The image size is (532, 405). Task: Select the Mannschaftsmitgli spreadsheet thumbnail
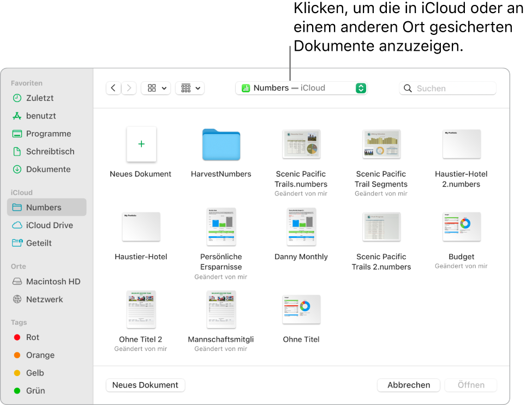coord(221,309)
